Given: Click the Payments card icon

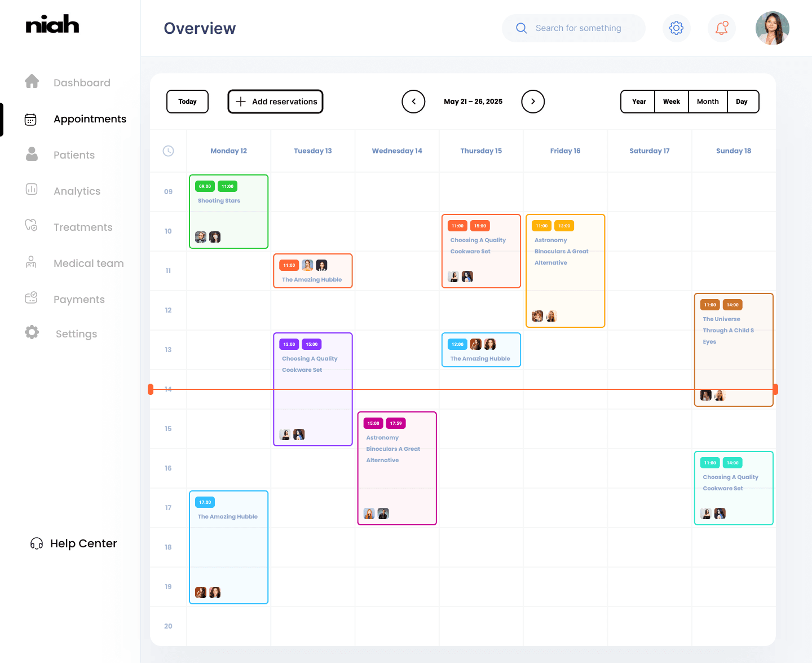Looking at the screenshot, I should click(x=32, y=298).
